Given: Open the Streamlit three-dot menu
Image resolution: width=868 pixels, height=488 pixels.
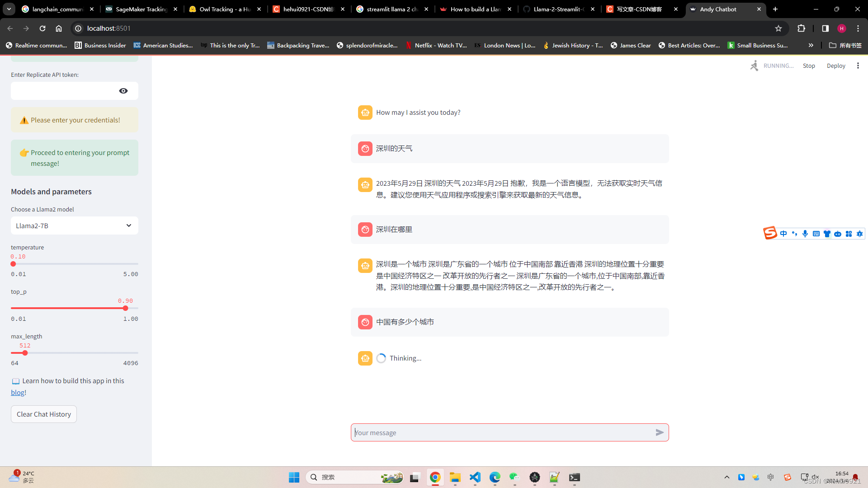Looking at the screenshot, I should click(859, 66).
